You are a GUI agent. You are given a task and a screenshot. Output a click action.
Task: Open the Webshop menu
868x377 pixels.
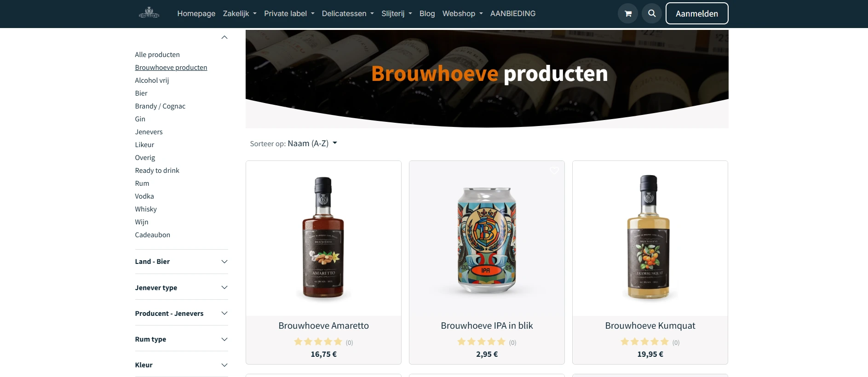click(x=462, y=13)
